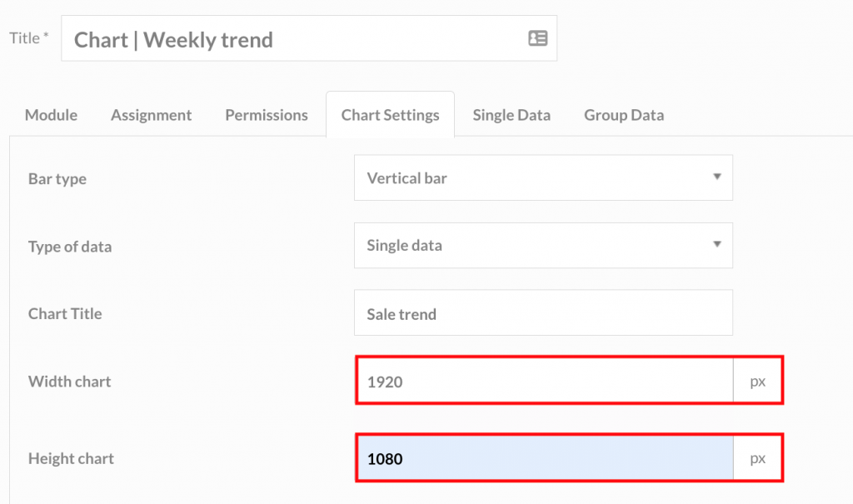Viewport: 853px width, 504px height.
Task: Click the Bar type dropdown arrow
Action: click(717, 177)
